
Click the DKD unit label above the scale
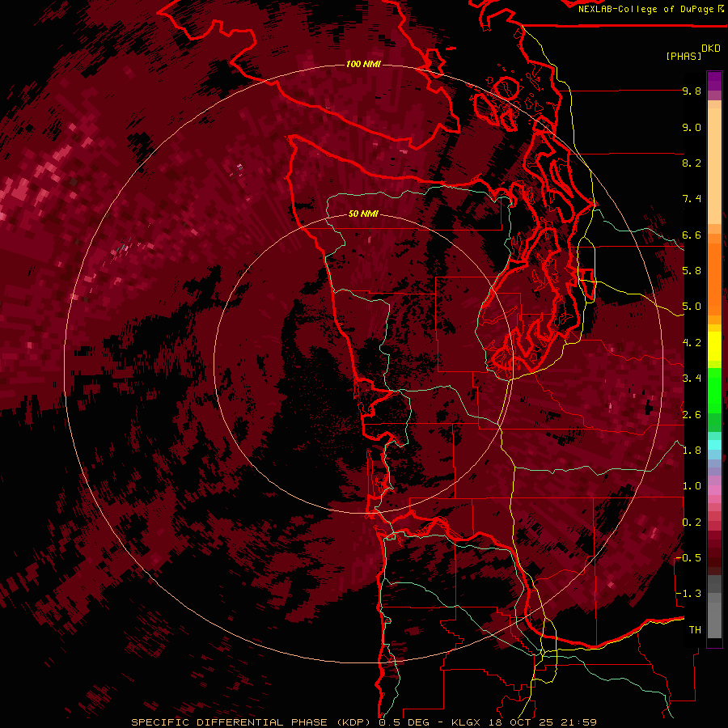[711, 49]
